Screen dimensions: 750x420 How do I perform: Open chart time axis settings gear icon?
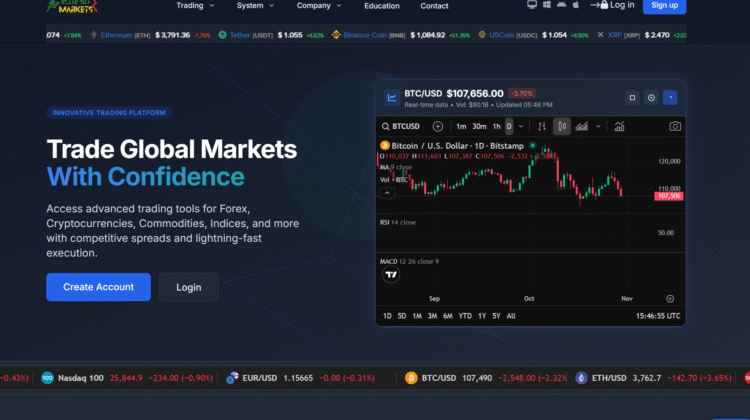click(669, 298)
